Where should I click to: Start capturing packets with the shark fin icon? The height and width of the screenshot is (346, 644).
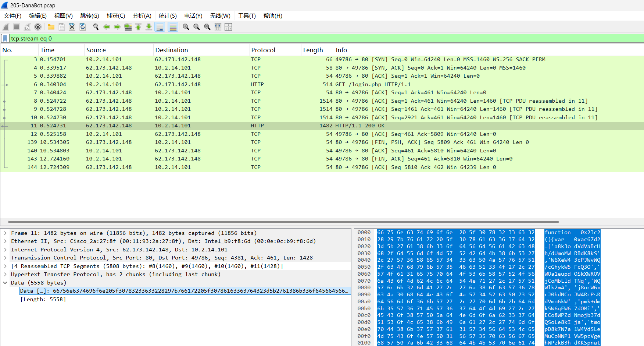(6, 27)
